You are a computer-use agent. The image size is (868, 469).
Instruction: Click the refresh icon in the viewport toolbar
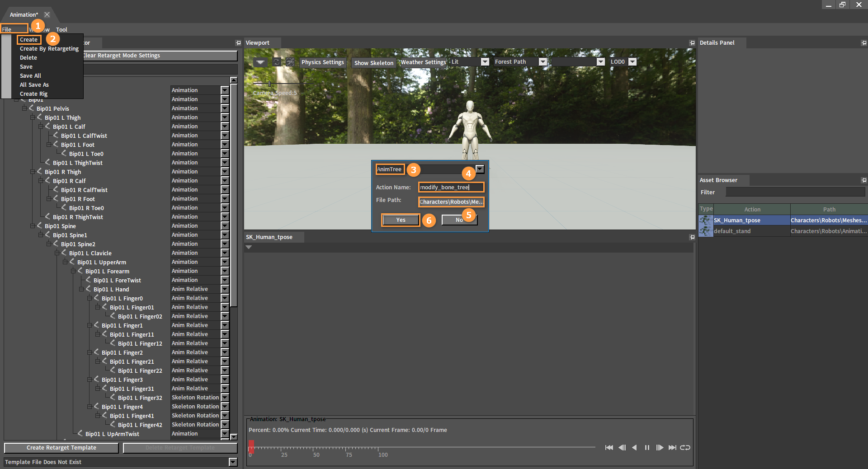point(277,62)
